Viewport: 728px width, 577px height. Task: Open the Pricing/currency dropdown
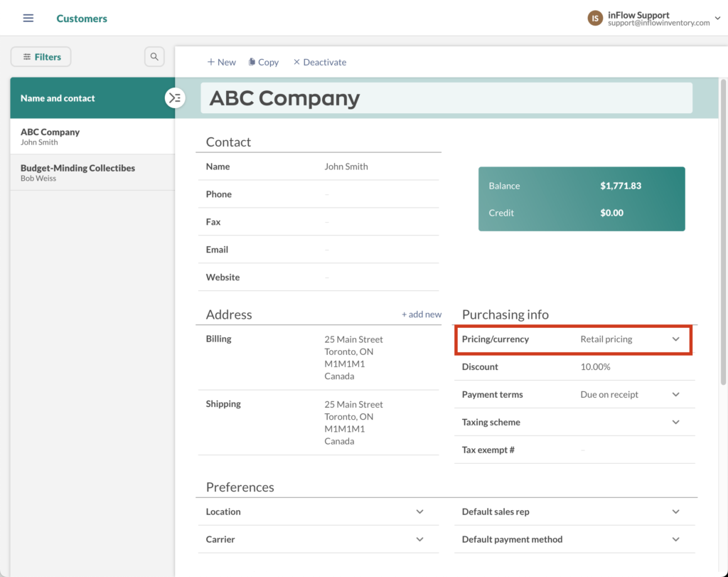click(x=675, y=339)
